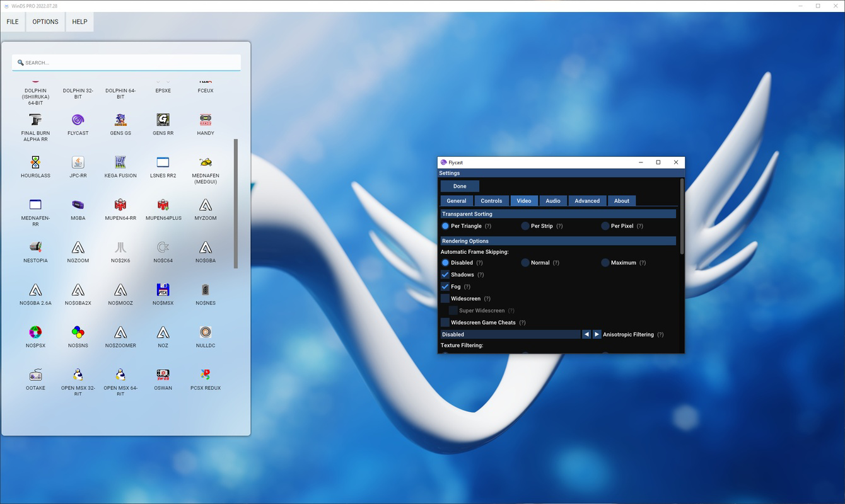Launch the NullDC icon
The image size is (845, 504).
click(x=206, y=332)
